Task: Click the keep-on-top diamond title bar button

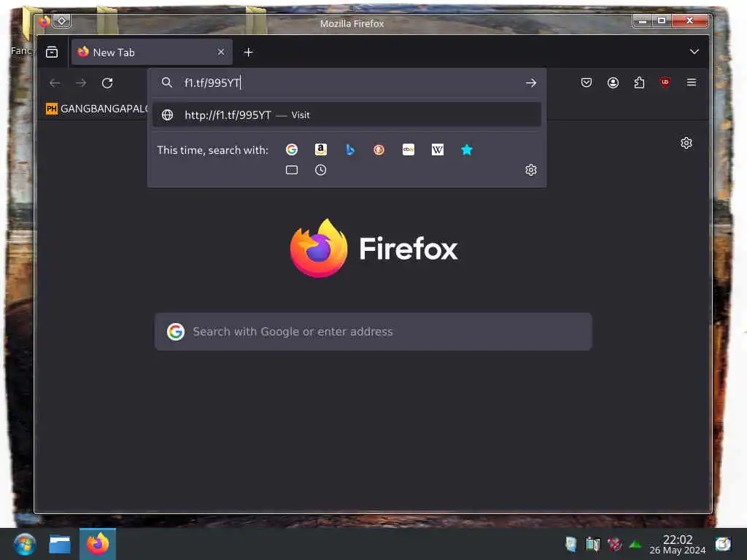Action: [62, 21]
